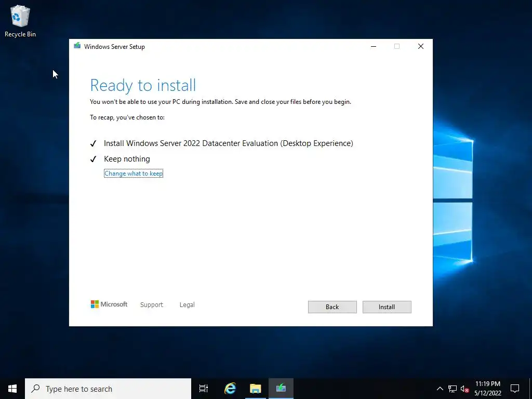Switch to Windows Server Setup taskbar icon

point(281,389)
